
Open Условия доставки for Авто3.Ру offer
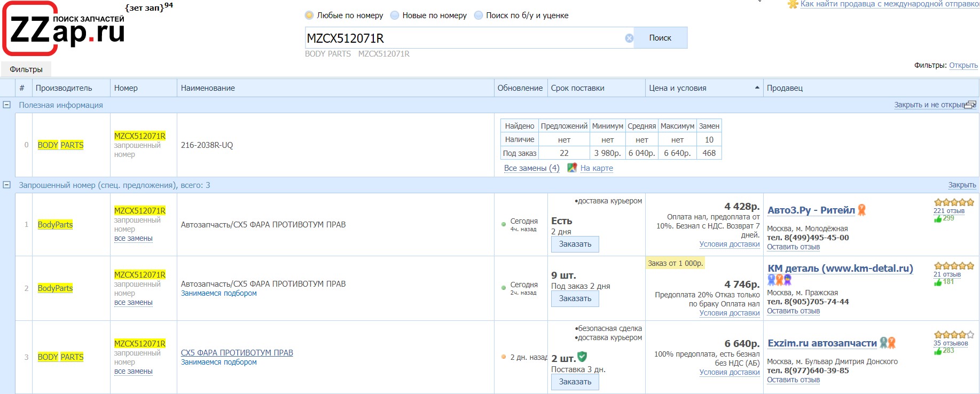click(730, 244)
